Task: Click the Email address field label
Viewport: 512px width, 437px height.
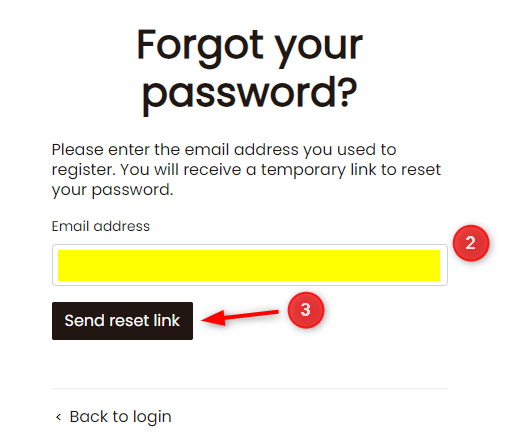Action: 101,226
